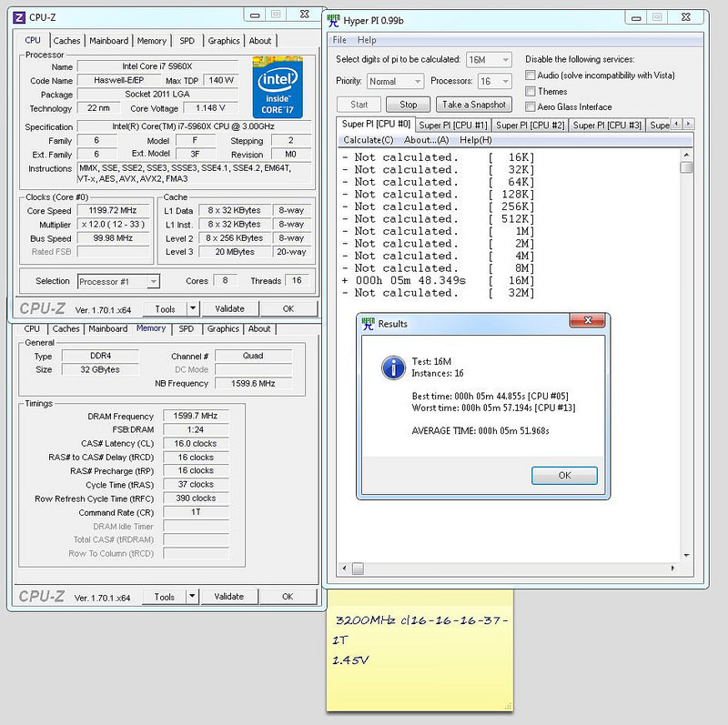The width and height of the screenshot is (728, 725).
Task: Click horizontal scroll left arrow in Hyper PI
Action: pos(344,569)
